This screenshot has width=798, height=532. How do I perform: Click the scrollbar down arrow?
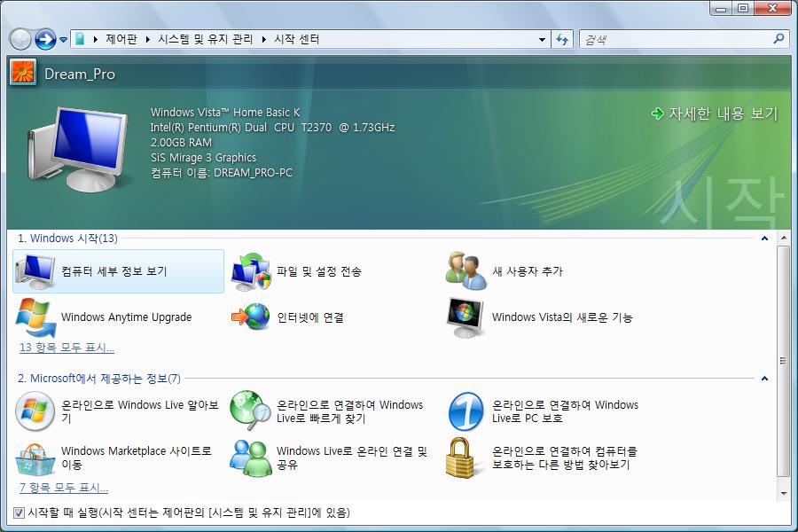click(x=783, y=493)
